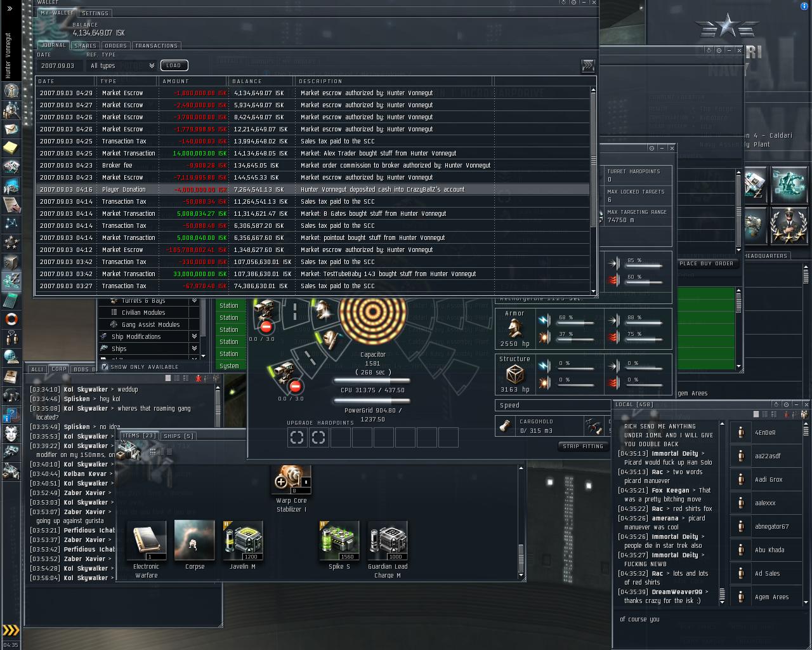Open the chat channels people icon
This screenshot has width=812, height=650.
(x=11, y=338)
